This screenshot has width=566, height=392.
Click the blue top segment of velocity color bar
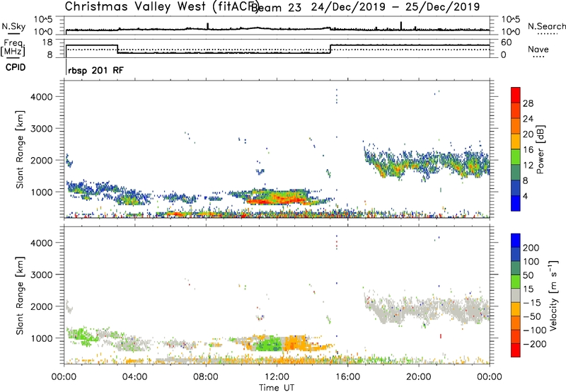point(516,241)
